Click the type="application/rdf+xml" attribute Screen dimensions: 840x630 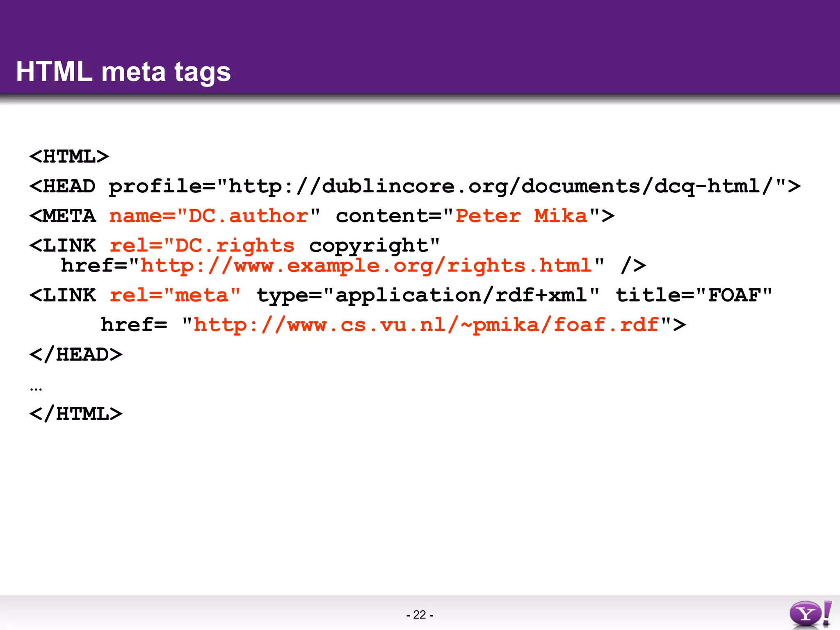point(428,296)
